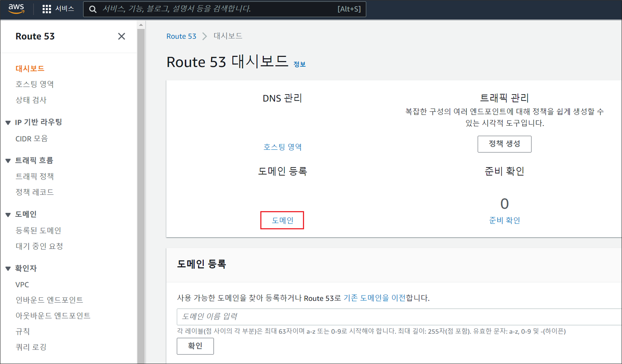This screenshot has height=364, width=622.
Task: Click the 호스팅 영역 link under DNS 관리
Action: tap(282, 147)
